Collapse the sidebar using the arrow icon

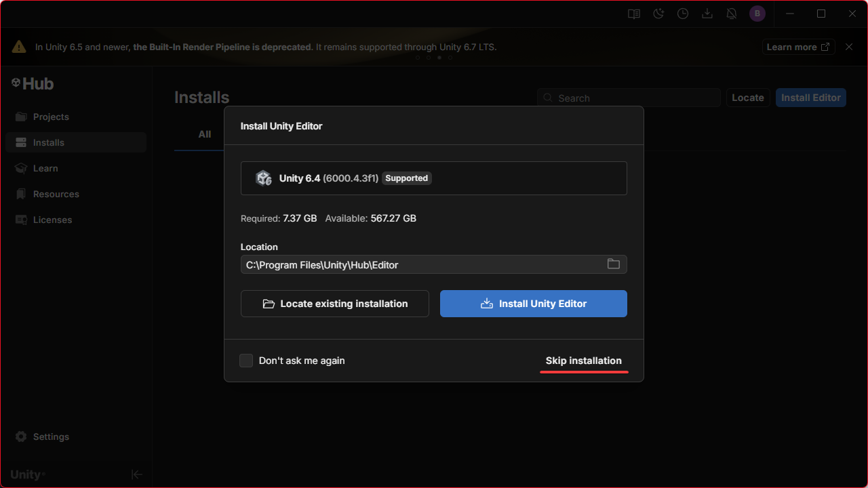137,474
